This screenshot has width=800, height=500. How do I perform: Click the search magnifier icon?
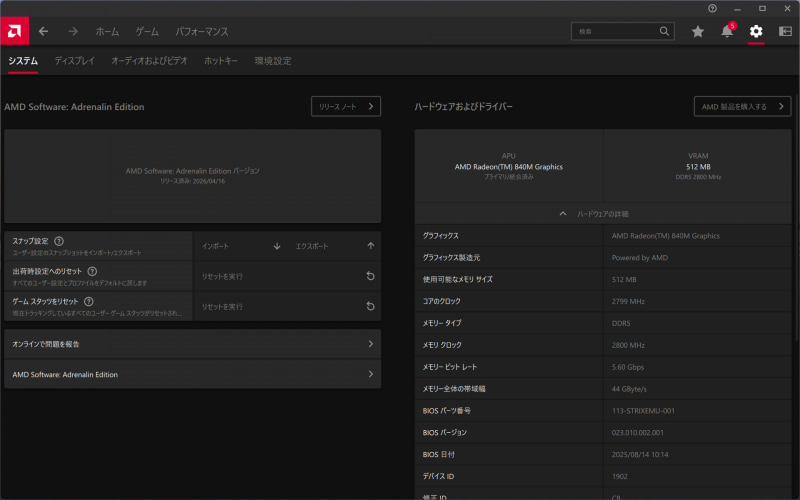pos(664,31)
